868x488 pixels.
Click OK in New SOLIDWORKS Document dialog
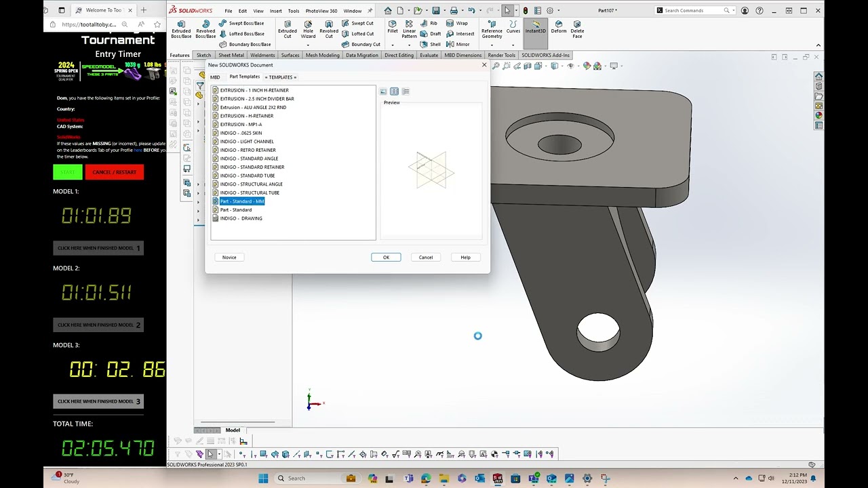tap(386, 258)
